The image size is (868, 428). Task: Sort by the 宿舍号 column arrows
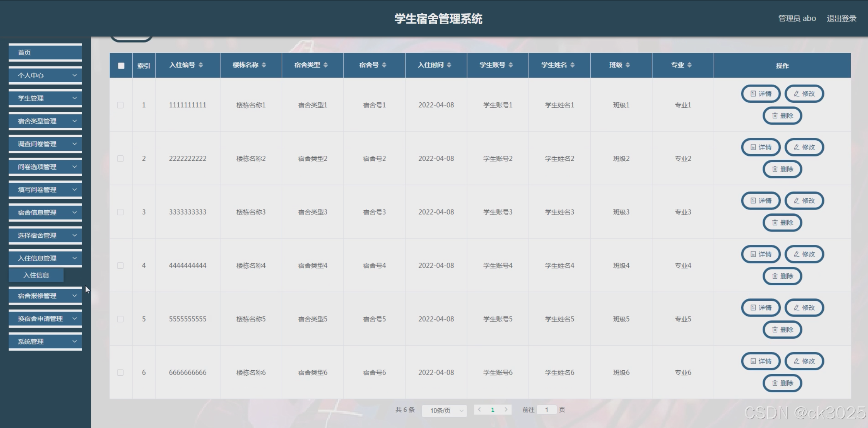coord(384,65)
